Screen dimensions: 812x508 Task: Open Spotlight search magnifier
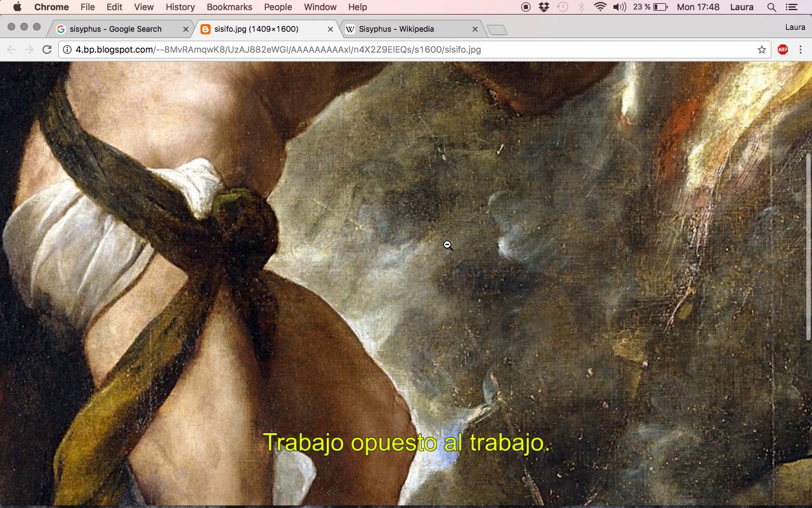click(771, 7)
